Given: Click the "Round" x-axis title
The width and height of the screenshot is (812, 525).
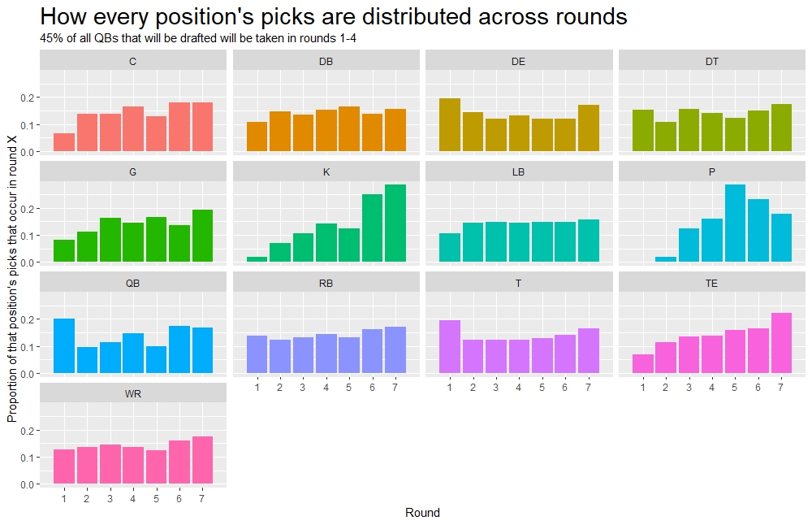Looking at the screenshot, I should coord(422,513).
